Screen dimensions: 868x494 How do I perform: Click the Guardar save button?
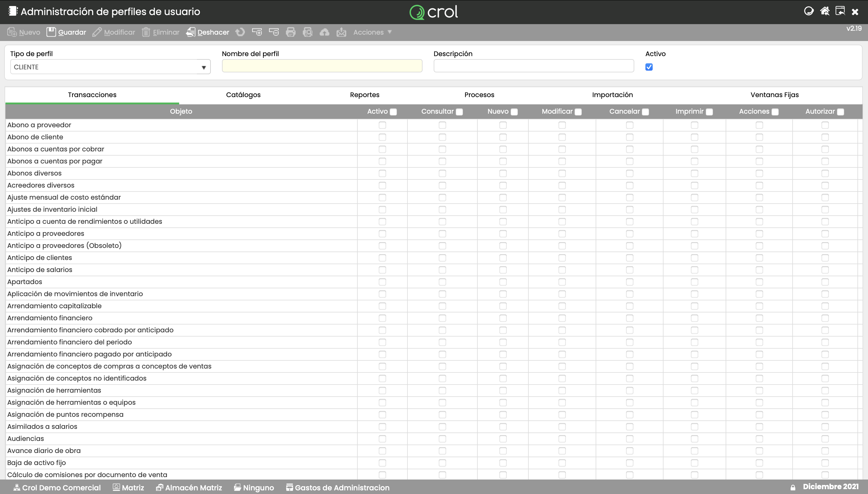66,32
